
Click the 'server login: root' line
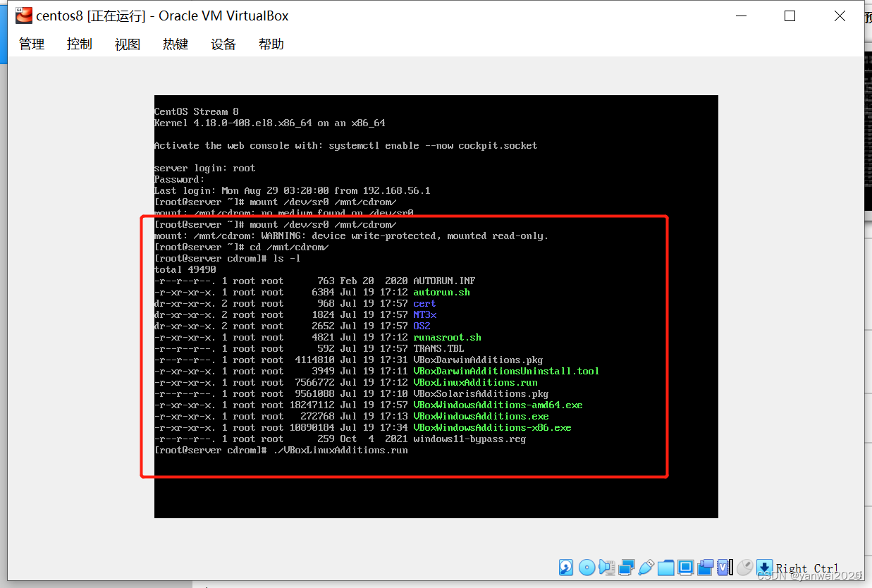coord(205,168)
